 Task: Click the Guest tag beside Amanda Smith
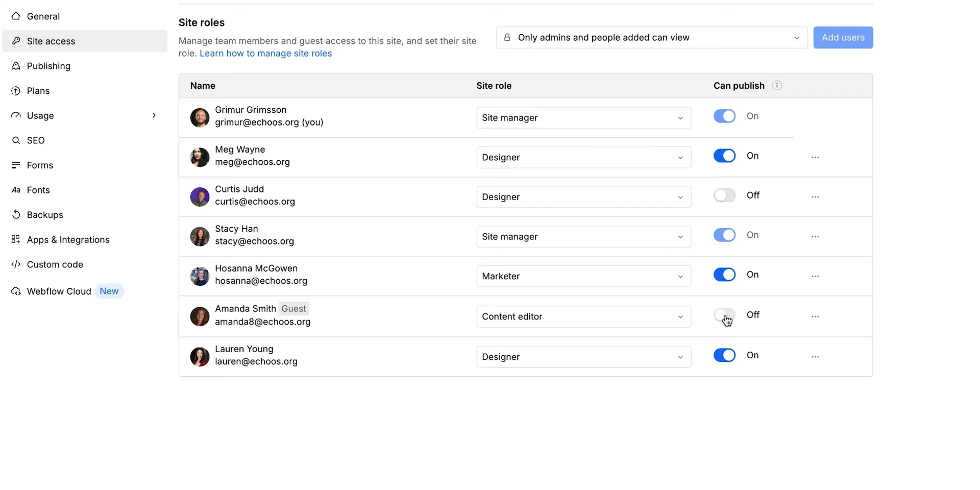294,308
